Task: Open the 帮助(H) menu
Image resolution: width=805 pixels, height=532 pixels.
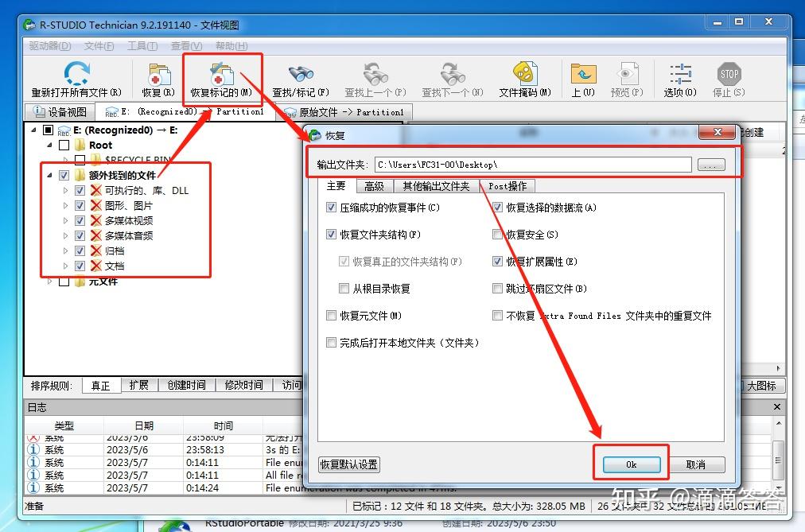Action: [x=230, y=45]
